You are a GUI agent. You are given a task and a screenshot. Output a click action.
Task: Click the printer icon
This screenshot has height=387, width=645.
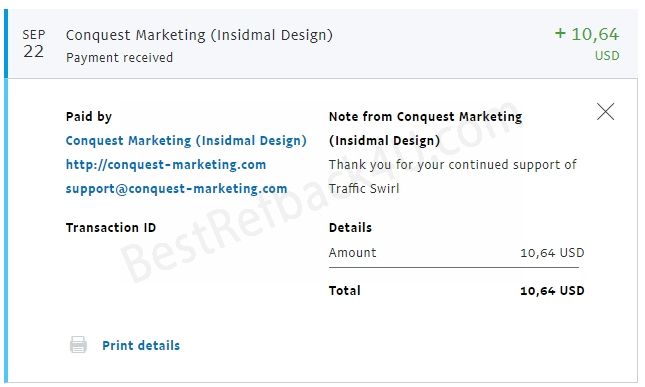(78, 345)
